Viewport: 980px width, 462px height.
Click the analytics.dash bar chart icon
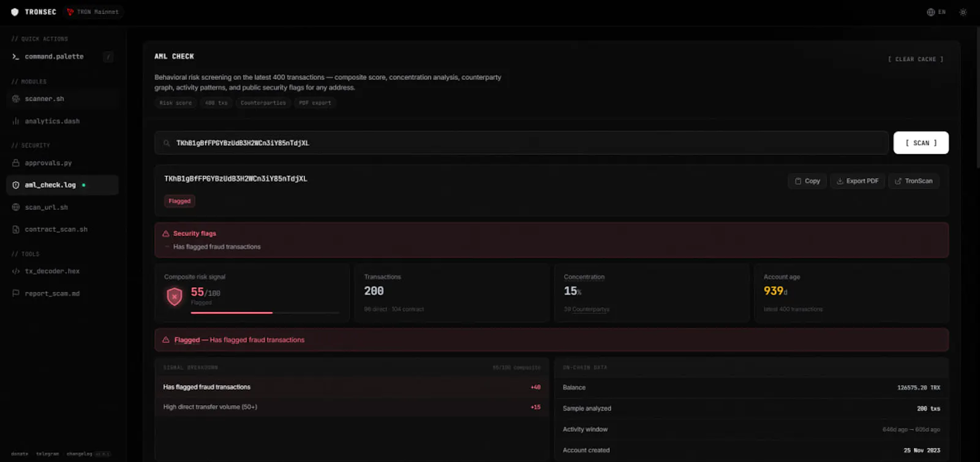pyautogui.click(x=16, y=121)
